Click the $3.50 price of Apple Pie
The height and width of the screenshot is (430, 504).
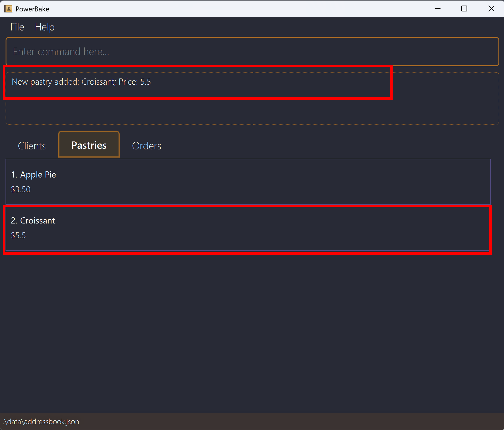click(21, 189)
